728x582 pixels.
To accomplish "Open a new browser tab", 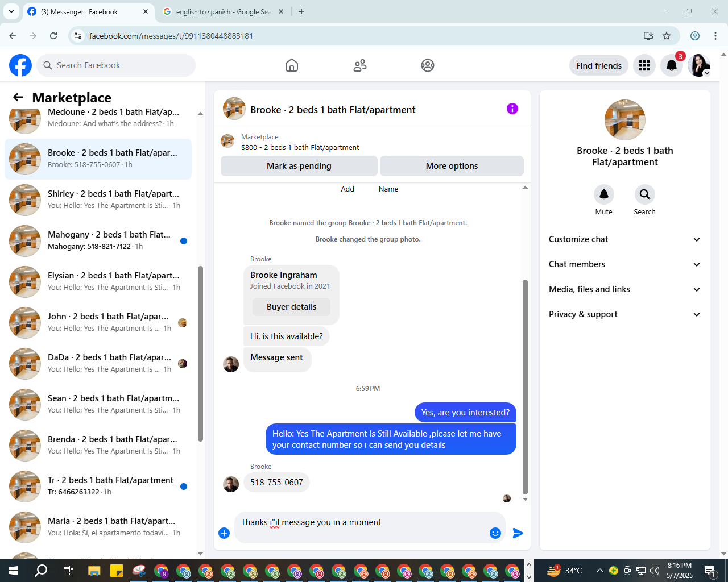I will [x=301, y=11].
